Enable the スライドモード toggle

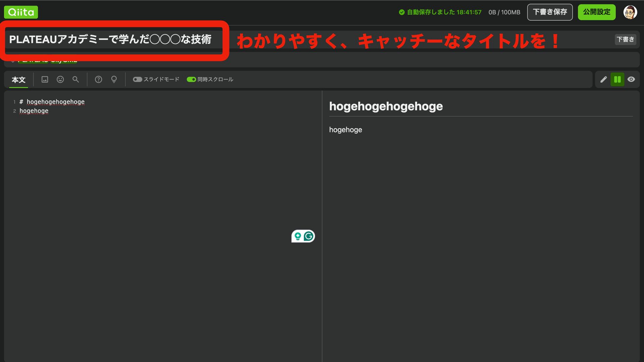click(138, 79)
